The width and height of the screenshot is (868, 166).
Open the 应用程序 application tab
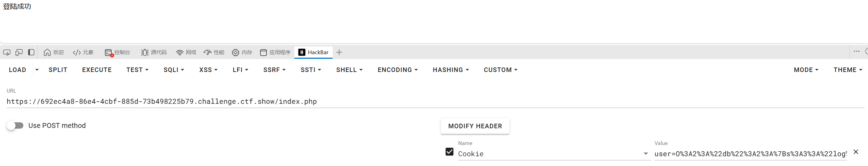(x=276, y=52)
